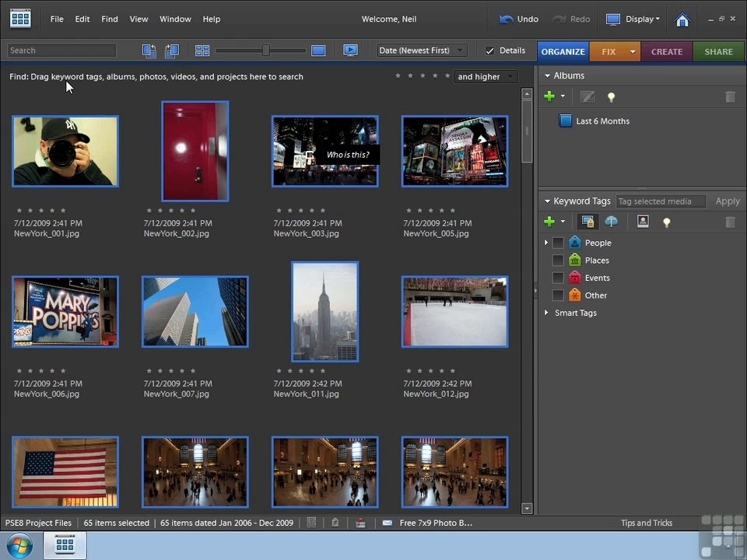Viewport: 747px width, 560px height.
Task: Open keyword tag cloud view
Action: point(612,222)
